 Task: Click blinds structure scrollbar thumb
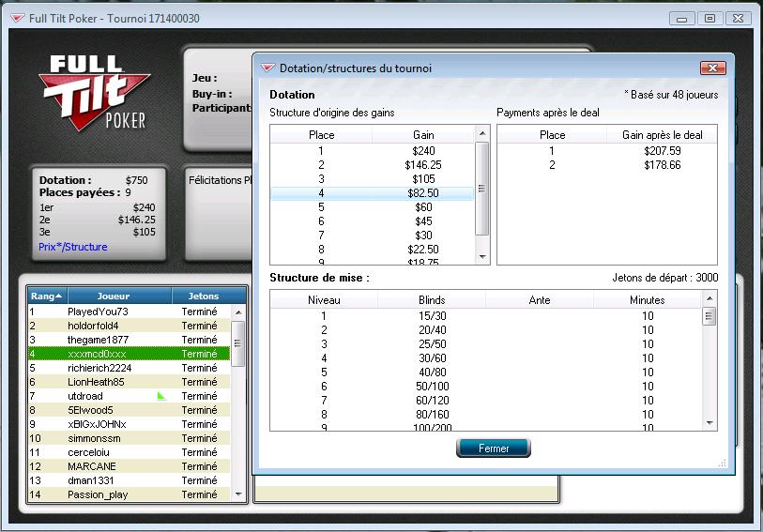[710, 317]
